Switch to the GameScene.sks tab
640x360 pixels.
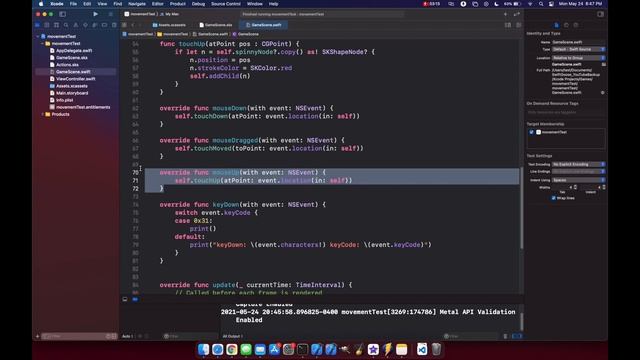point(216,25)
